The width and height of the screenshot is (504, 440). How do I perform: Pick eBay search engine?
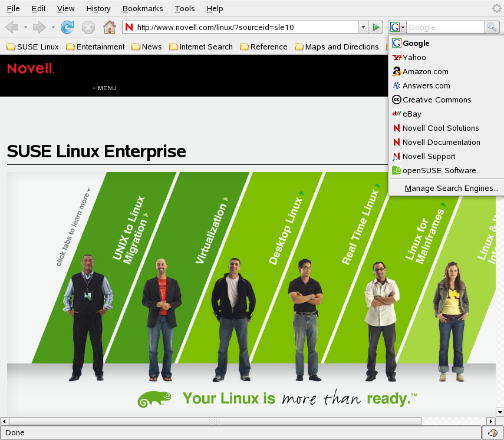[x=446, y=114]
